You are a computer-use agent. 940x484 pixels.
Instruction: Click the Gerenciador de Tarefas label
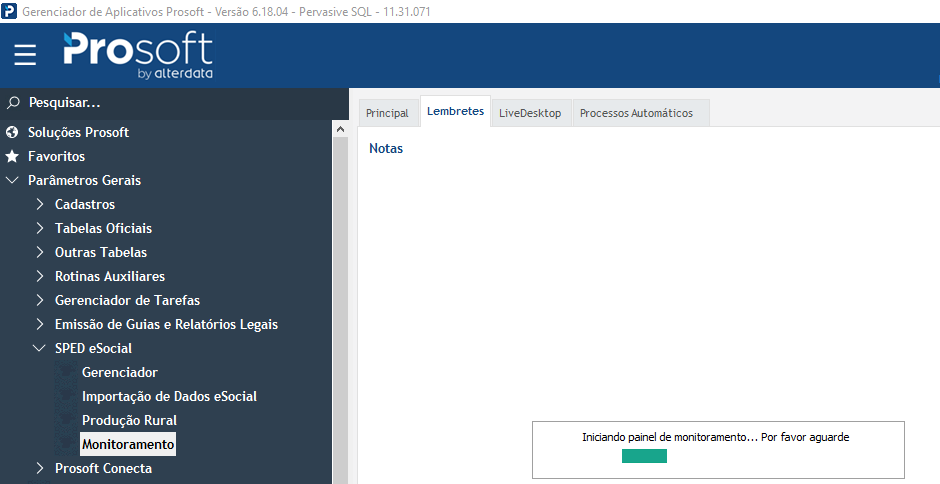point(127,300)
